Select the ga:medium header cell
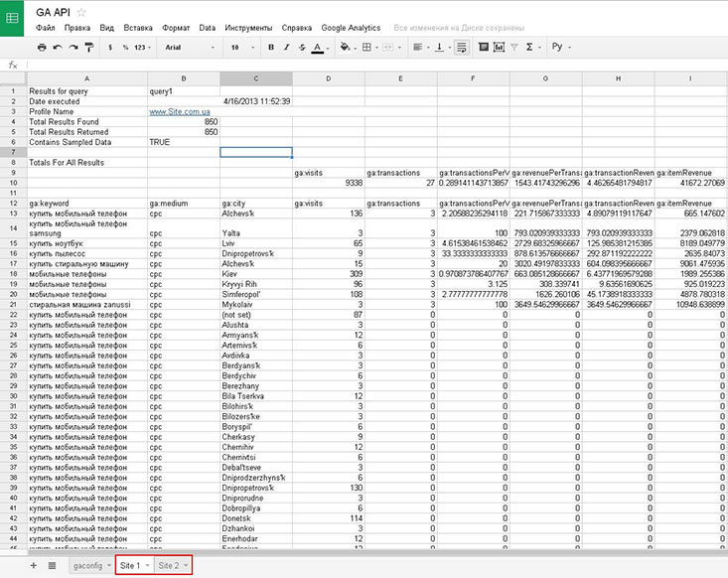The image size is (728, 578). click(184, 204)
